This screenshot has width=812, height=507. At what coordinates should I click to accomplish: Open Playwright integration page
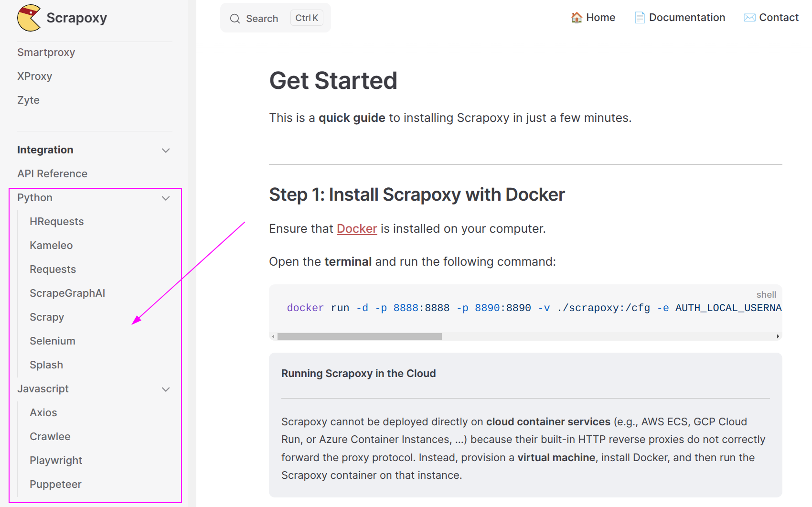56,461
